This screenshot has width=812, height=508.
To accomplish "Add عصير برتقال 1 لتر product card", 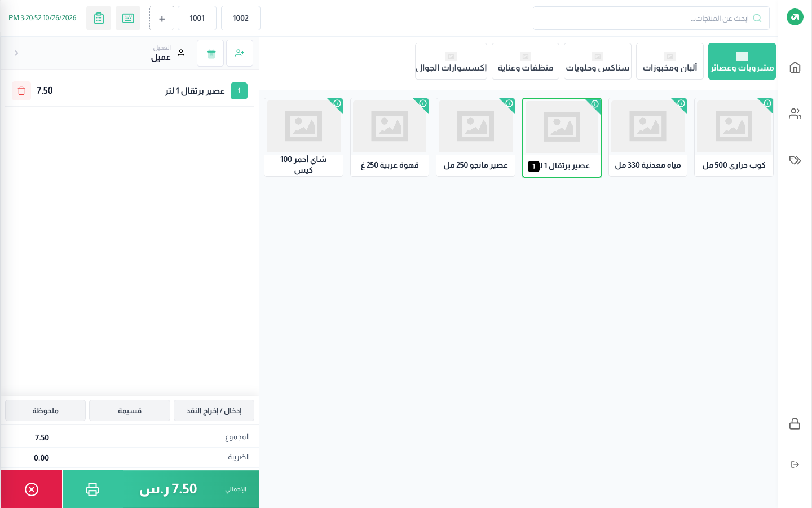I will click(x=562, y=137).
